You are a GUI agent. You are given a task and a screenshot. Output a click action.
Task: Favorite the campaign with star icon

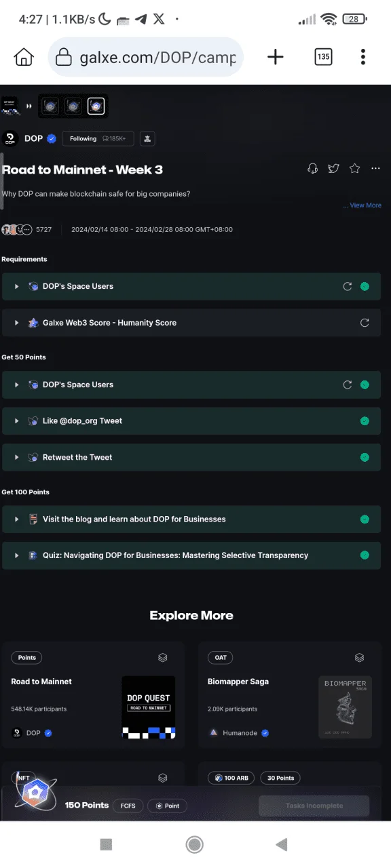(x=354, y=169)
